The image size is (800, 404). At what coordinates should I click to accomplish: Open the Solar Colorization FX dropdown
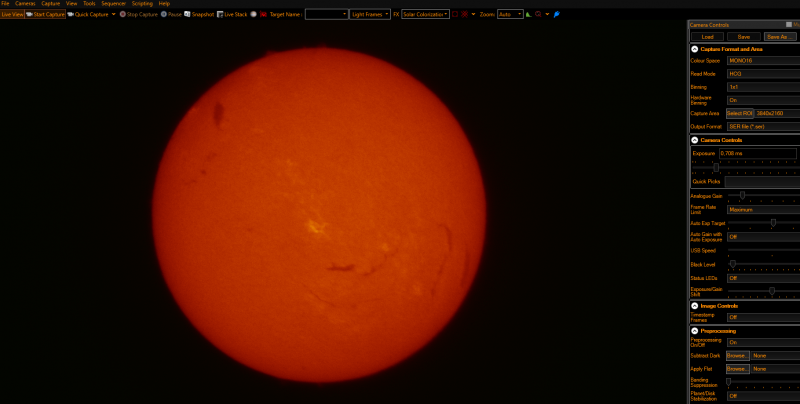point(426,14)
